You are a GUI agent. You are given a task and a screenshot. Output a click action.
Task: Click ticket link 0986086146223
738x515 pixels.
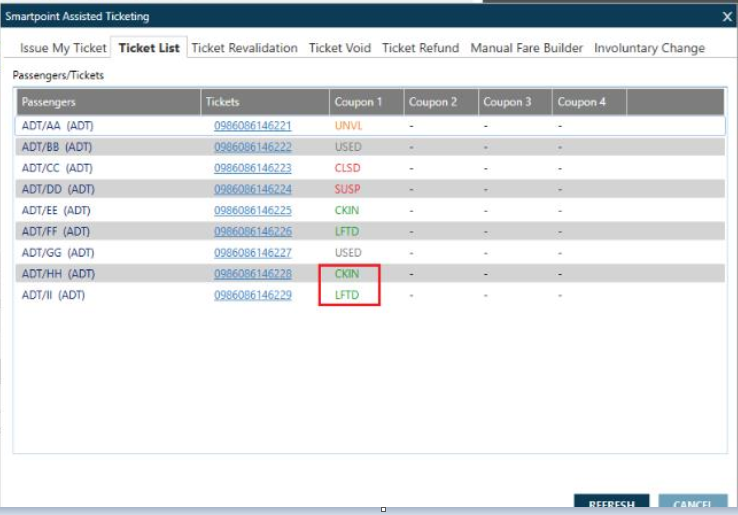[252, 168]
